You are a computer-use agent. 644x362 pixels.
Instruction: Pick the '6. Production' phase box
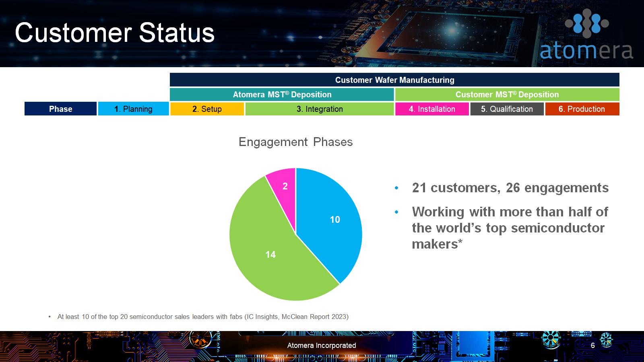click(x=582, y=109)
